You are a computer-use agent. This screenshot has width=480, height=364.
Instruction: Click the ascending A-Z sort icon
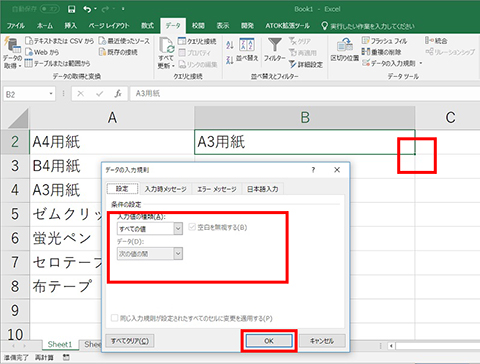click(x=230, y=45)
